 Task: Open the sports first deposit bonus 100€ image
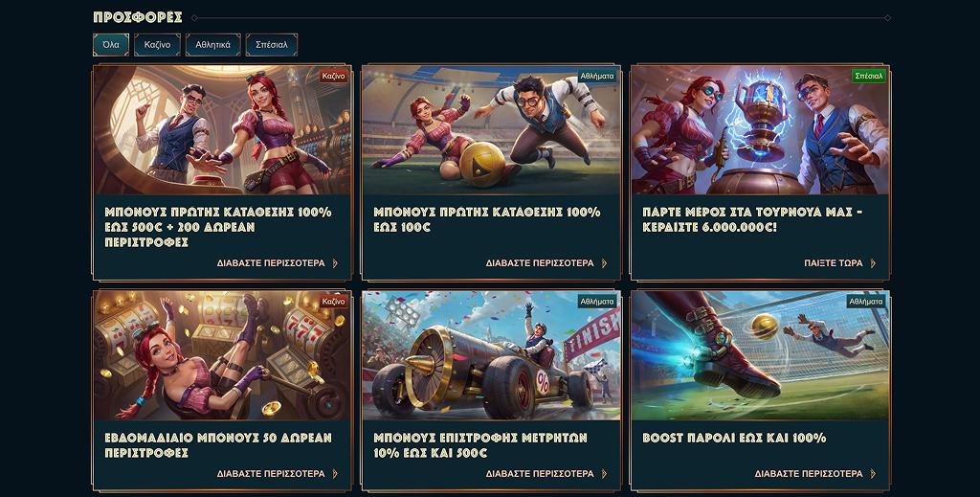pos(491,130)
